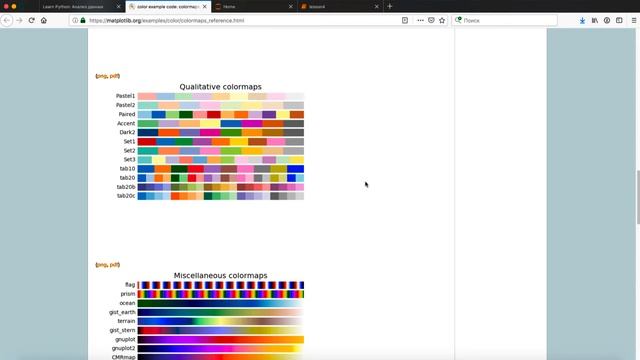Image resolution: width=640 pixels, height=360 pixels.
Task: Click the Set1 colormap bar
Action: 220,142
